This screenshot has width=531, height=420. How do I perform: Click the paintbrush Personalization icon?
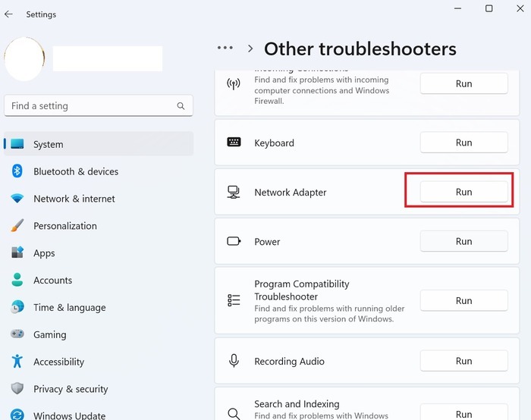[x=17, y=225]
